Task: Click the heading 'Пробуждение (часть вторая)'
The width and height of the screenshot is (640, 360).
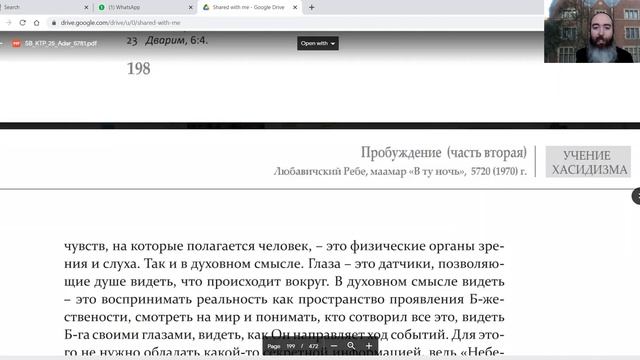Action: click(444, 153)
